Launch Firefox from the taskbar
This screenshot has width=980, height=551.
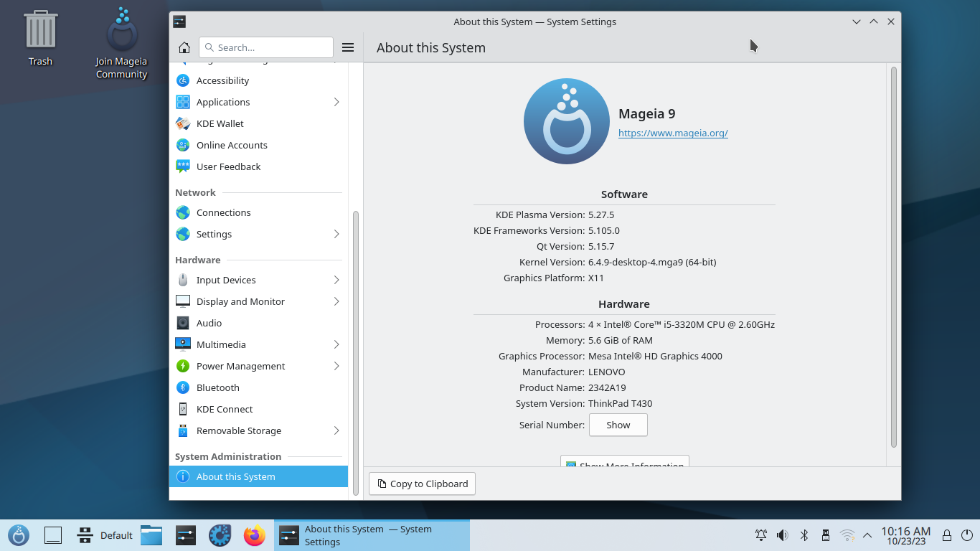tap(255, 535)
